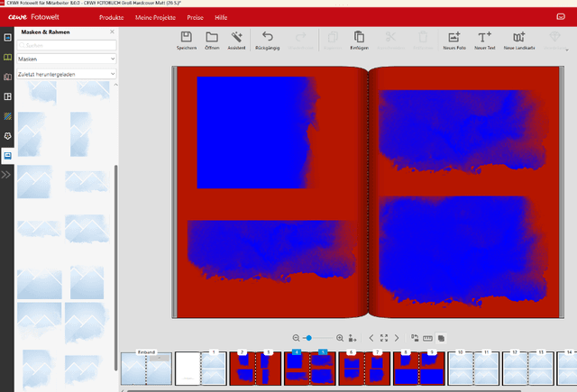577x392 pixels.
Task: Go to the next page arrow
Action: click(397, 338)
